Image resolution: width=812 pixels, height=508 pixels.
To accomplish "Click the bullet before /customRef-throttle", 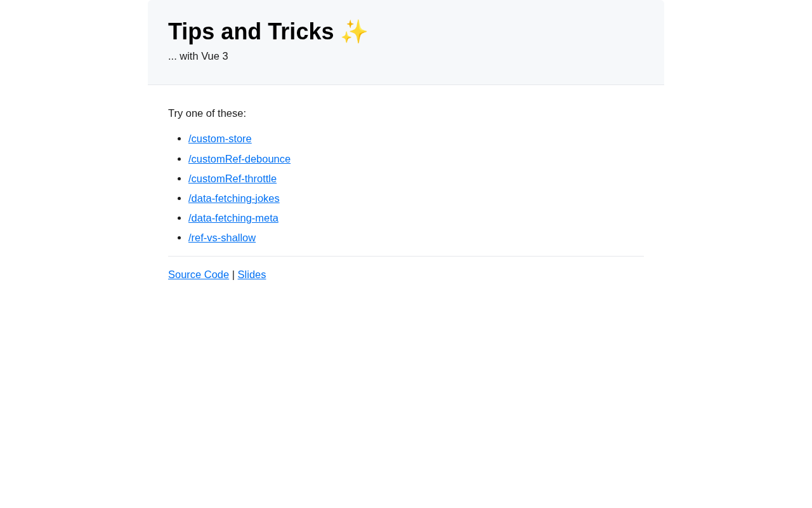I will point(180,178).
